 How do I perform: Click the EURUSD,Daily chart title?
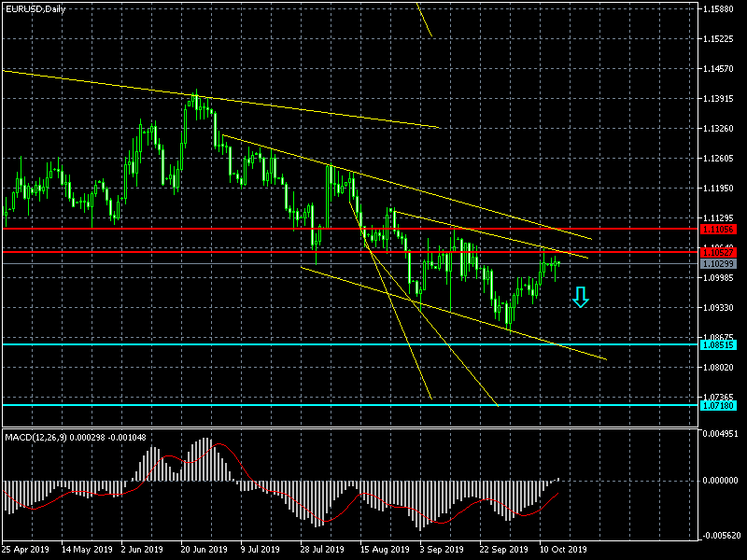35,8
